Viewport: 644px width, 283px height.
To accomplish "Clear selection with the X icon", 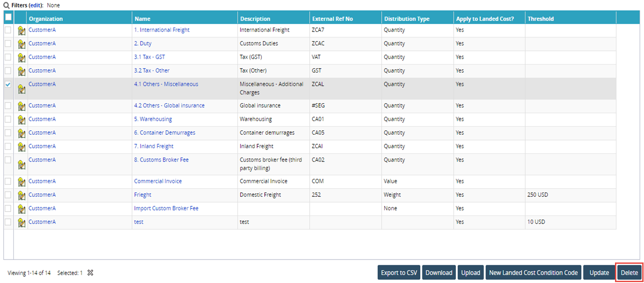I will pos(90,273).
